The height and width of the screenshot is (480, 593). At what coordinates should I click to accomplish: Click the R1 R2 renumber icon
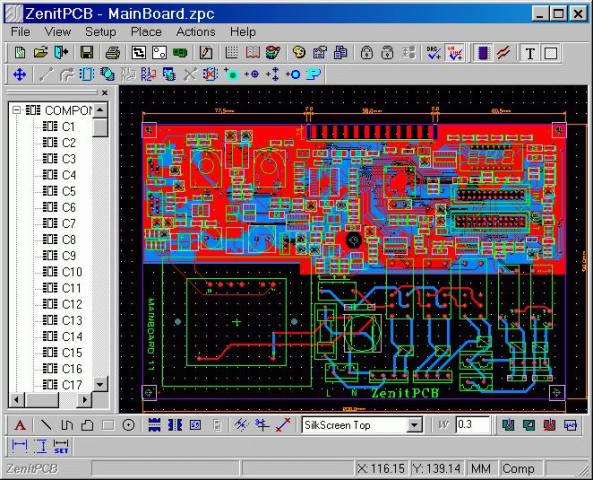click(x=148, y=74)
